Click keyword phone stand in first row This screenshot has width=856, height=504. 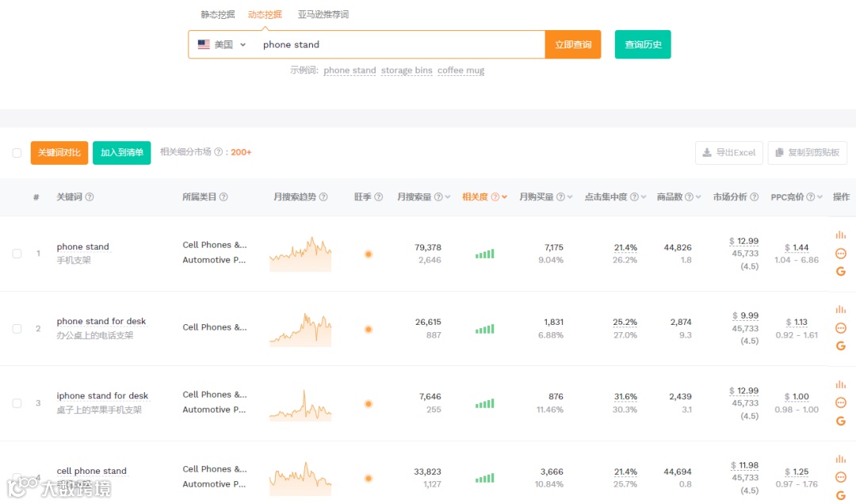tap(83, 246)
